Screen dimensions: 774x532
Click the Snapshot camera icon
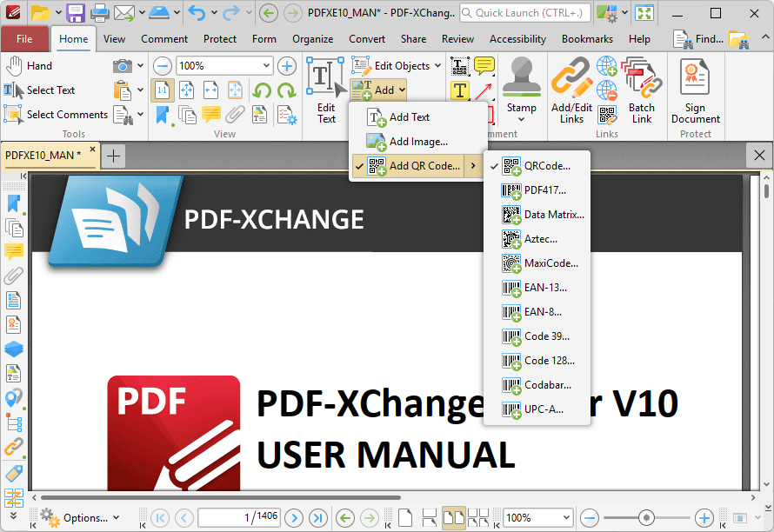coord(122,66)
